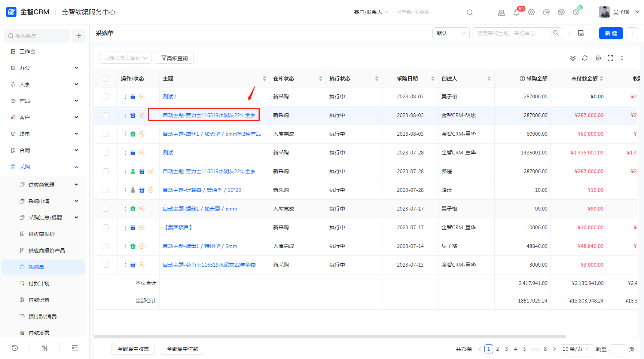Click gray person icon in 计算器 row
This screenshot has height=359, width=644.
point(133,190)
